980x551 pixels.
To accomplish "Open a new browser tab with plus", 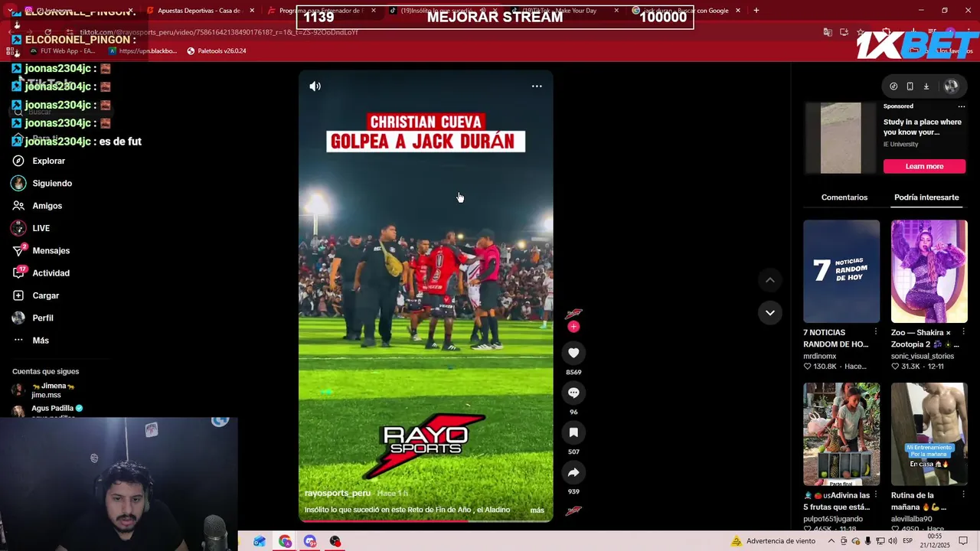I will pos(756,11).
